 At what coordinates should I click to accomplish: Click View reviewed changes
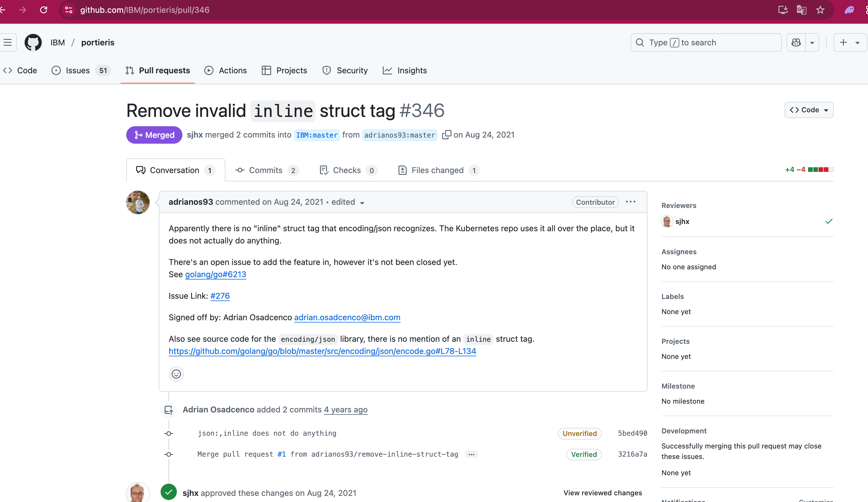point(603,493)
